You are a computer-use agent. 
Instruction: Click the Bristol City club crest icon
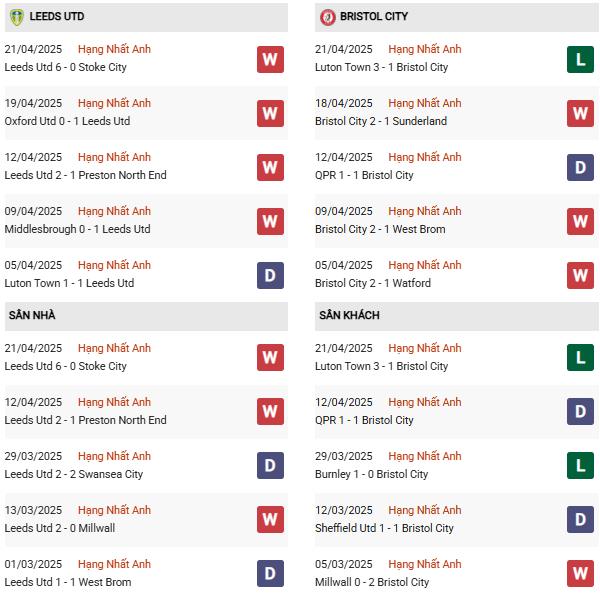327,17
